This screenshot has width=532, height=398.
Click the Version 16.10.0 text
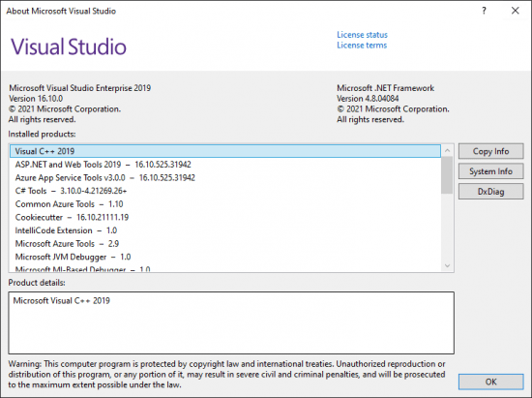[36, 99]
